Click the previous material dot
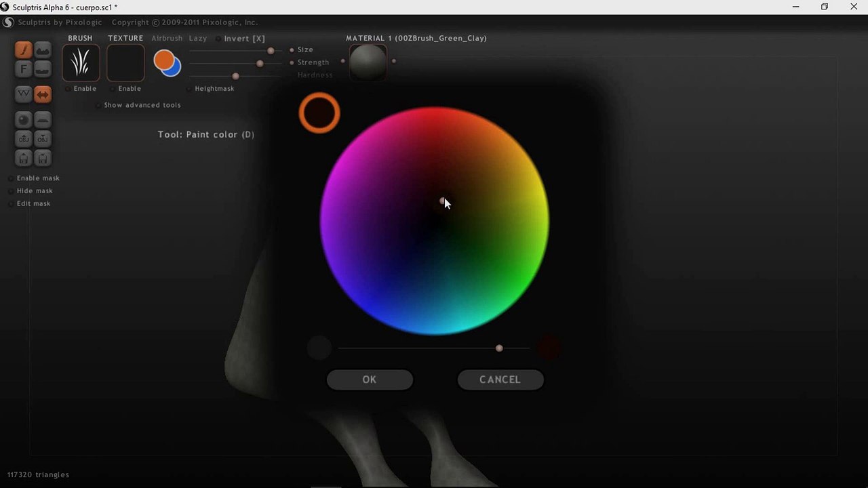868x488 pixels. 343,61
